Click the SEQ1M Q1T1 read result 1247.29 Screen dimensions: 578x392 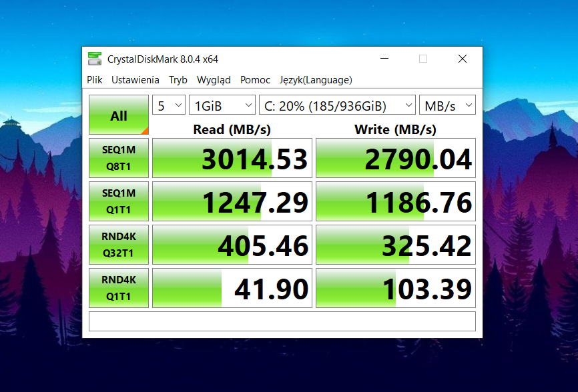click(232, 201)
